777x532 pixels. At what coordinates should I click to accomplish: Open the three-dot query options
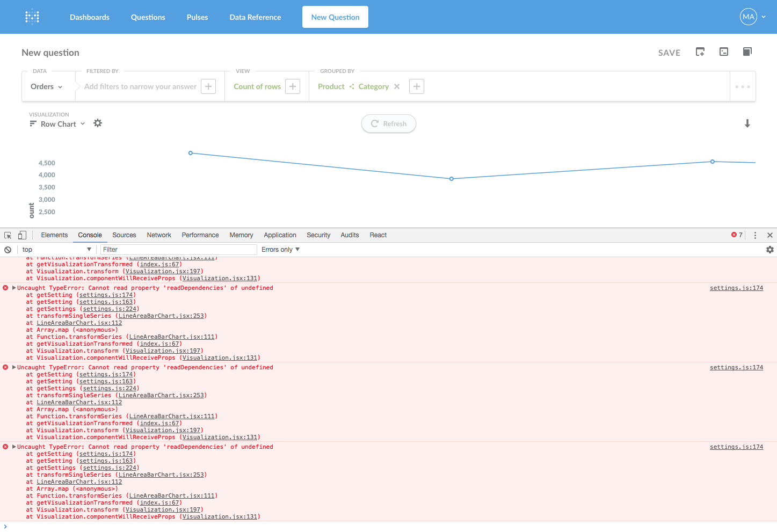point(743,86)
